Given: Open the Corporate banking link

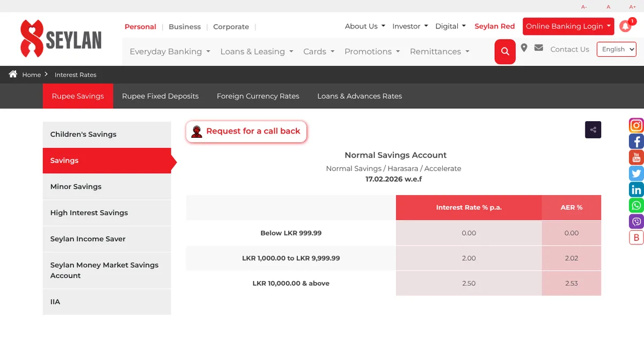Looking at the screenshot, I should pyautogui.click(x=231, y=26).
